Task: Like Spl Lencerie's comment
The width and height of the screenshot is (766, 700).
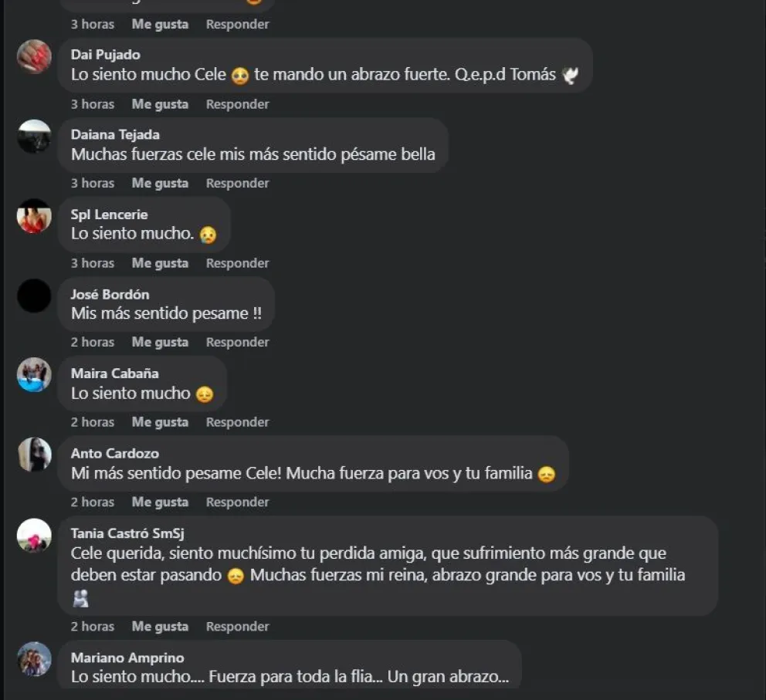Action: tap(160, 264)
